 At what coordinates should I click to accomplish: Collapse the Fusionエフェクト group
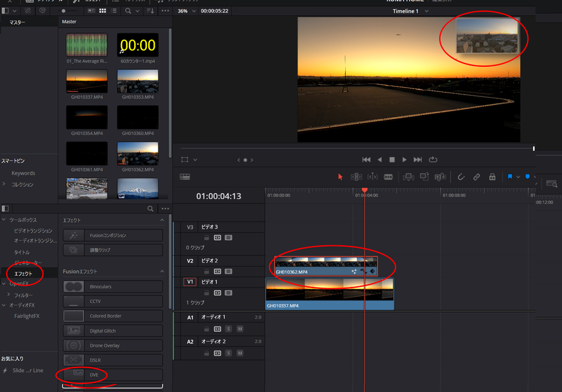coord(162,271)
